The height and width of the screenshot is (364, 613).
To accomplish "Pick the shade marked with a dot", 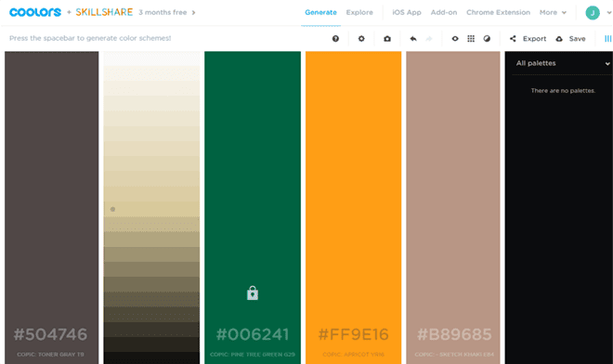I will click(x=151, y=209).
